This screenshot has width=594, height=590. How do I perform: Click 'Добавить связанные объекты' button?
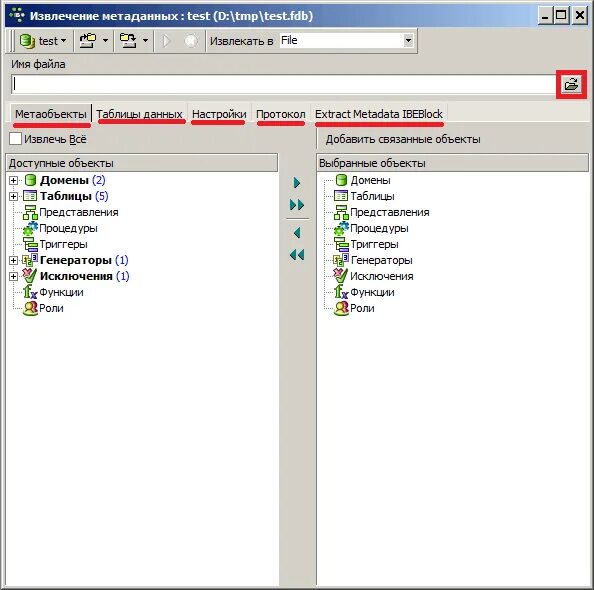coord(403,139)
